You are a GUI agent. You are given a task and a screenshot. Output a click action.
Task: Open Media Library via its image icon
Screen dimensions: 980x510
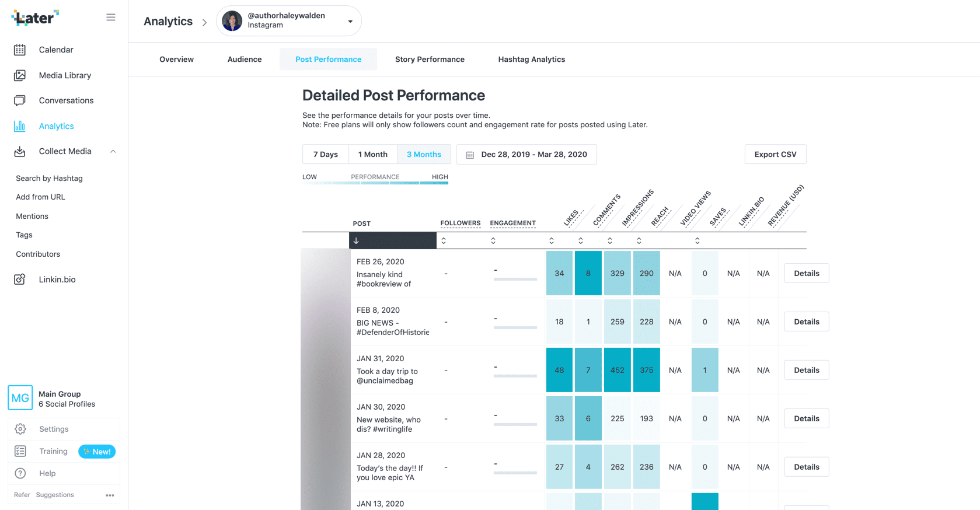click(20, 75)
